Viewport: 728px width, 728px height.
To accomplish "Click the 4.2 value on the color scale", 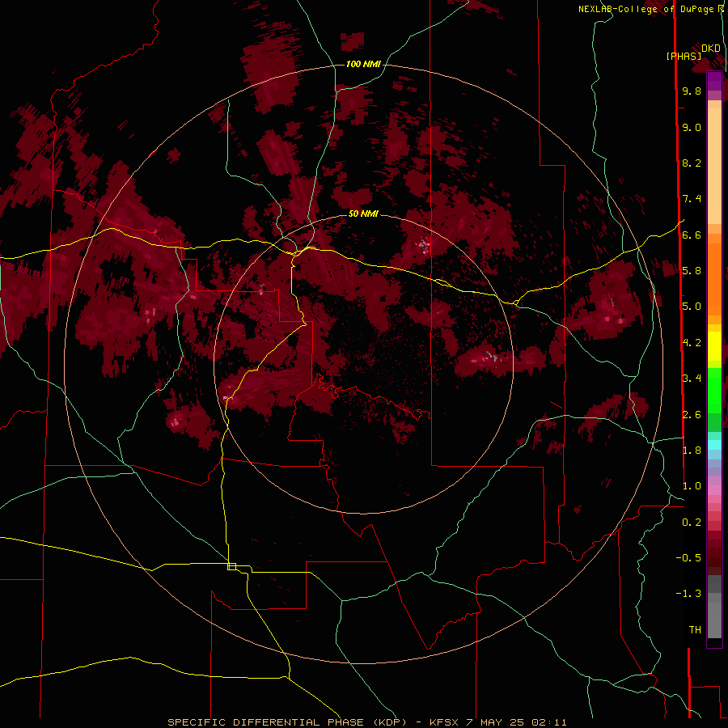I will [692, 343].
